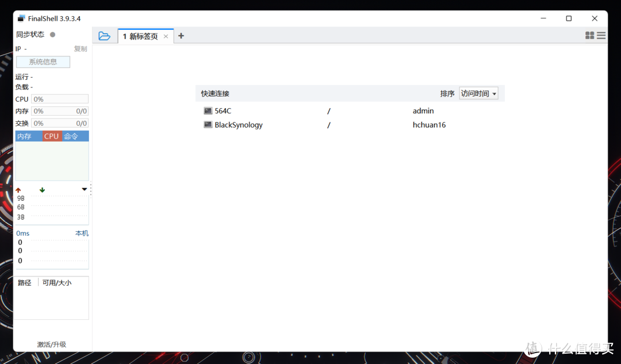Screen dimensions: 621x364
Task: Click the 0ms latency label
Action: tap(22, 233)
